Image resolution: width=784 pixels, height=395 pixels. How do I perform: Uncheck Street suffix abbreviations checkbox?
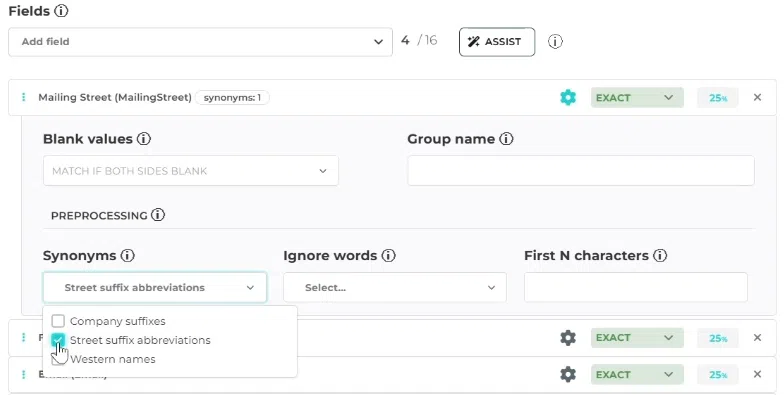[x=58, y=340]
